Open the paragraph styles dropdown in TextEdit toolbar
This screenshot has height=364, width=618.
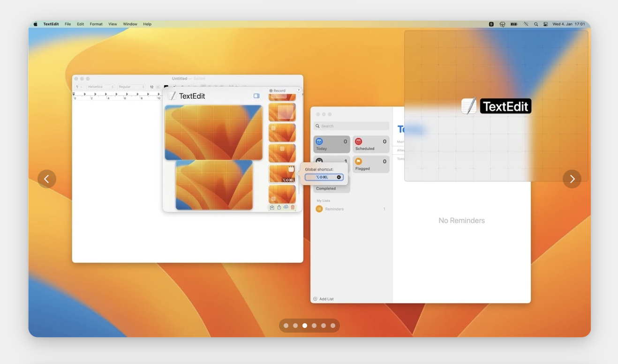pos(79,87)
